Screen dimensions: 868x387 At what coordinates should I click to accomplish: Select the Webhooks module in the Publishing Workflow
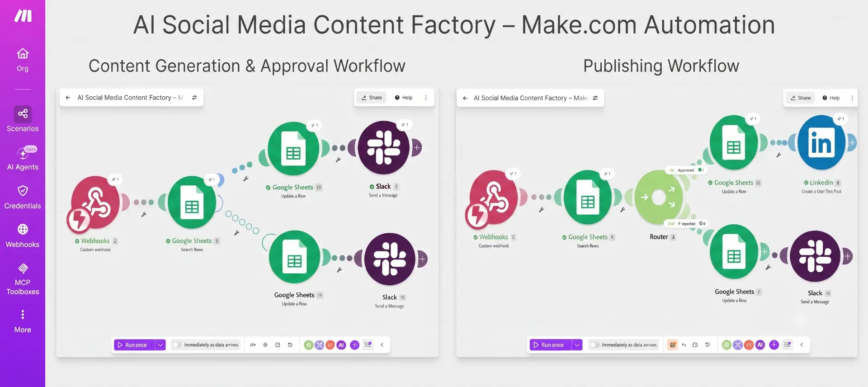tap(494, 198)
